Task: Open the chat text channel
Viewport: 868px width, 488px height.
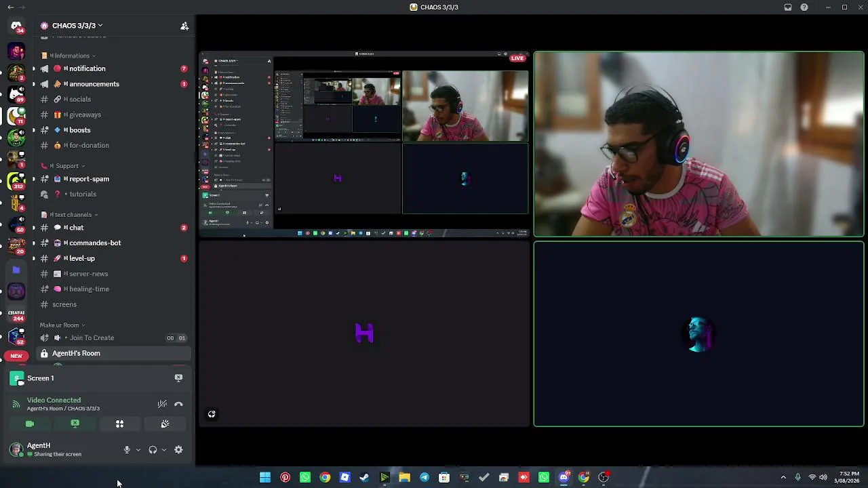Action: point(113,228)
